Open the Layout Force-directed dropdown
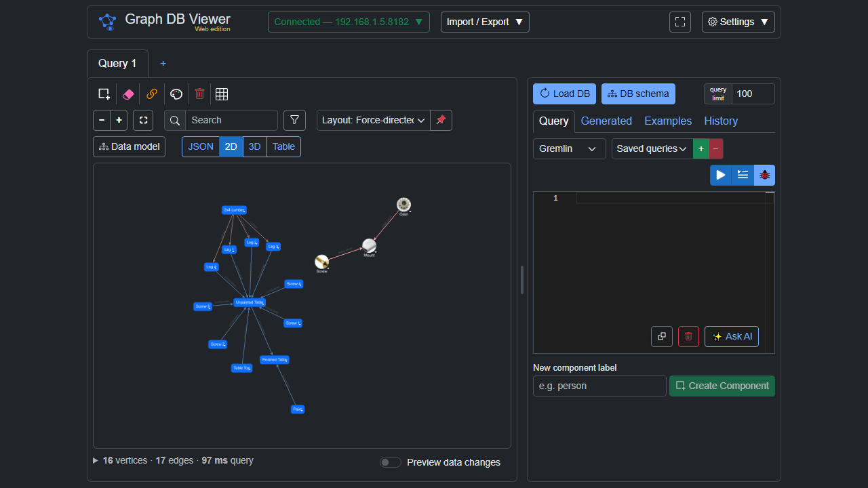The width and height of the screenshot is (868, 488). click(x=374, y=120)
